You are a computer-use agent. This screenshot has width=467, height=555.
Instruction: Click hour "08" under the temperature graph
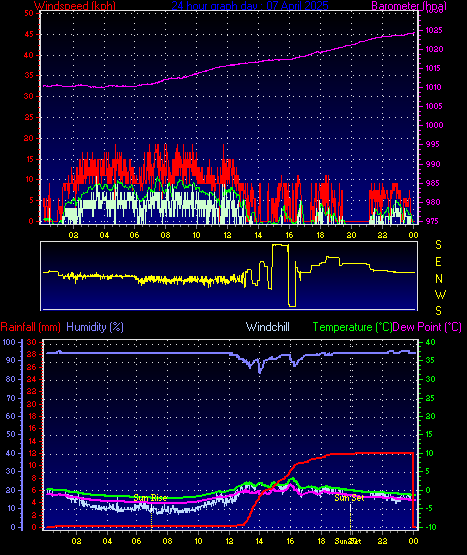(x=167, y=541)
